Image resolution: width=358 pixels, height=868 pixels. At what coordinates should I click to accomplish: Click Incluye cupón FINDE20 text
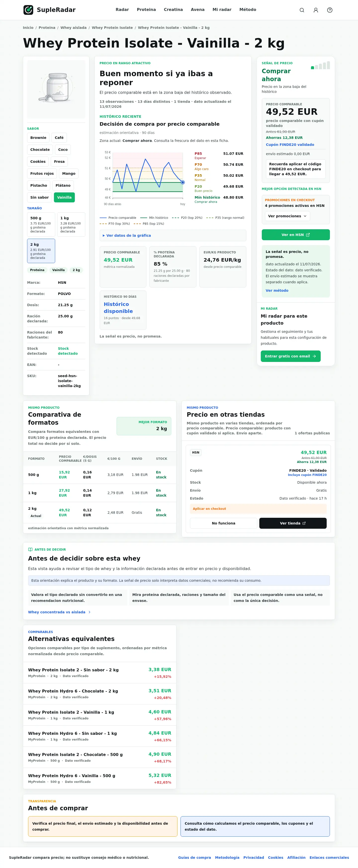(x=307, y=475)
